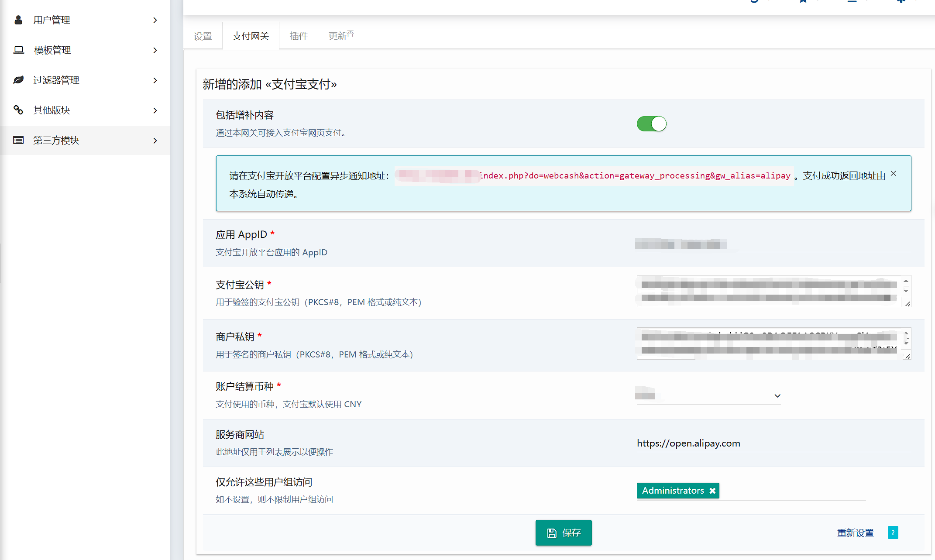Switch to the 插件 tab
Viewport: 935px width, 560px height.
pyautogui.click(x=299, y=35)
